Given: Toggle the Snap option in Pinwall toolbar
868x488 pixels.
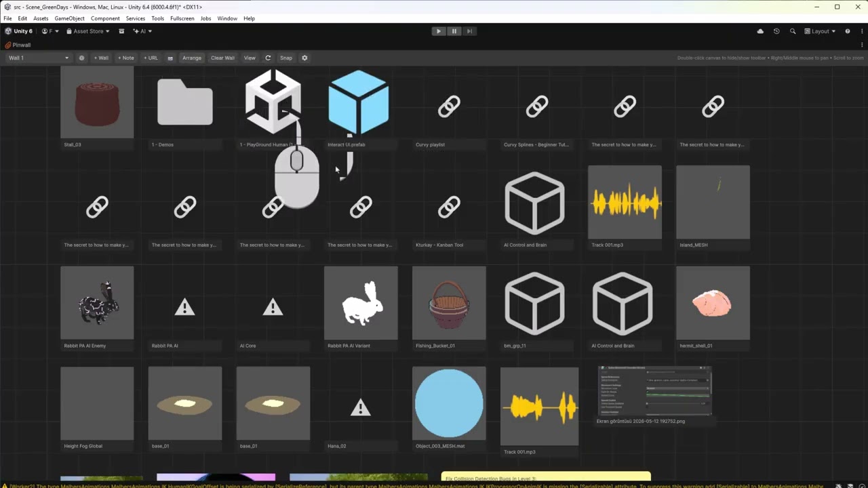Looking at the screenshot, I should pyautogui.click(x=286, y=58).
